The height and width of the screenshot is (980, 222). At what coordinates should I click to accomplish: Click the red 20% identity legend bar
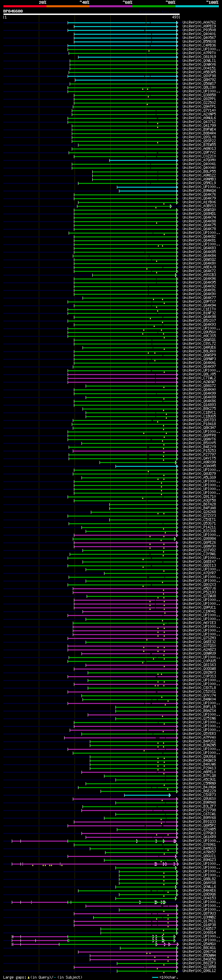click(x=25, y=6)
